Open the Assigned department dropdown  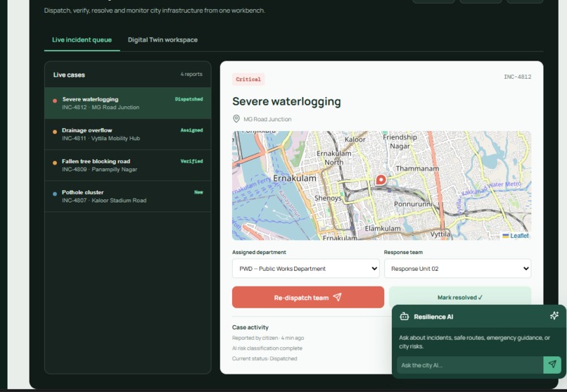[306, 269]
